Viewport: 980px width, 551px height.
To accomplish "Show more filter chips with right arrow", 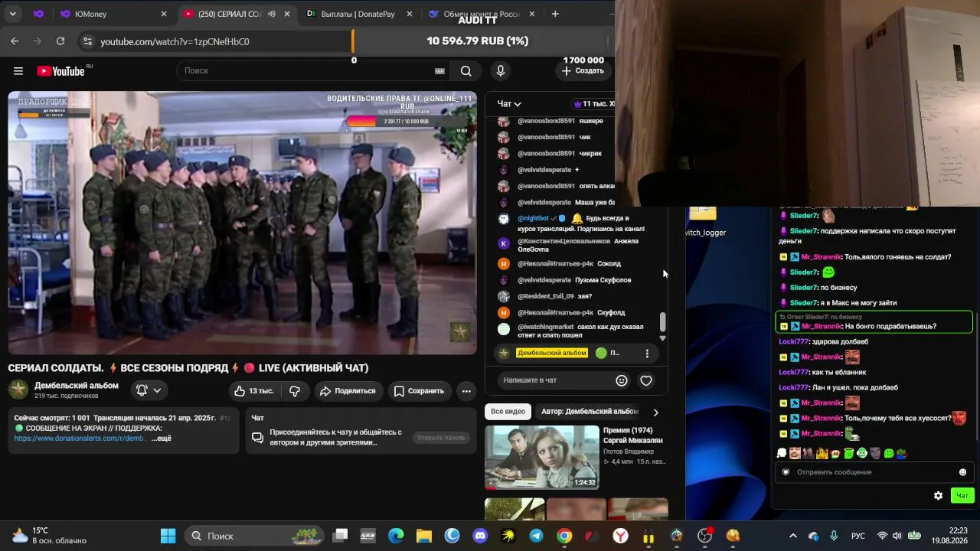I will tap(655, 412).
